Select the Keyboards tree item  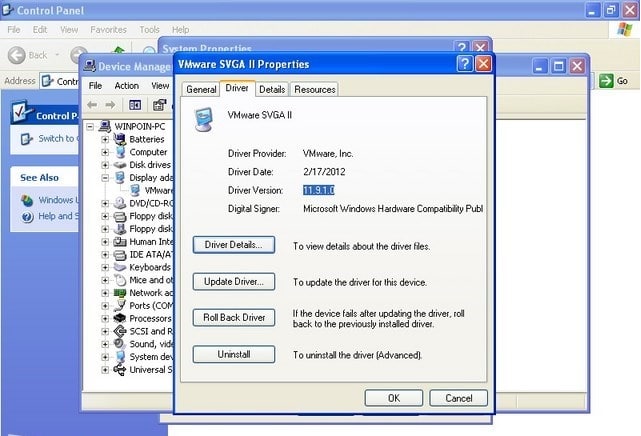point(150,267)
